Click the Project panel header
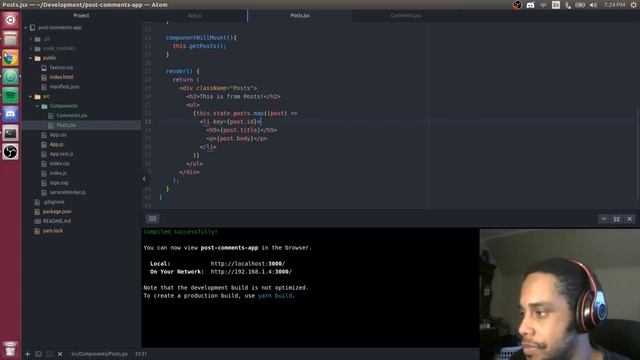The image size is (640, 360). (x=81, y=16)
